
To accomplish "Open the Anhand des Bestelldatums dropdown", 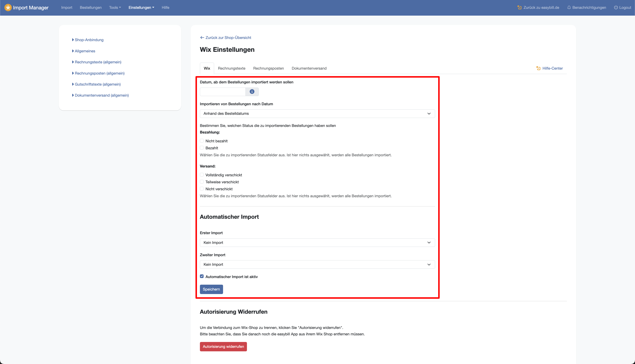I will coord(317,113).
